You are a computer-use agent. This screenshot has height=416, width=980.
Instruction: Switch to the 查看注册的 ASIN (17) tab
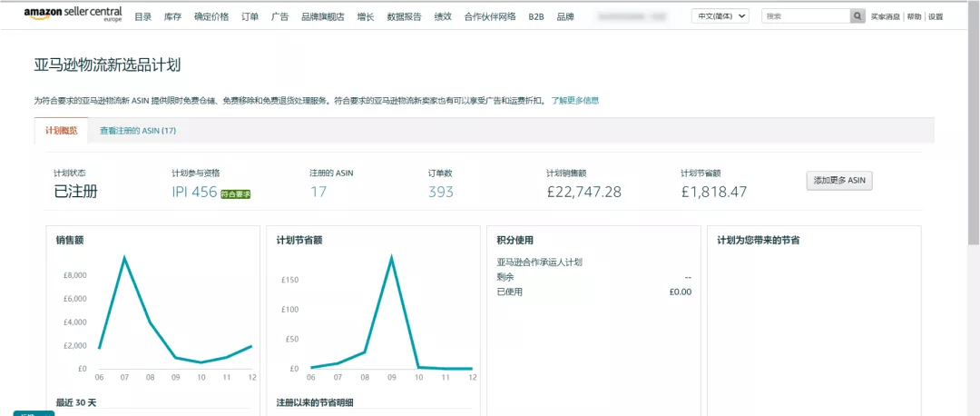[138, 131]
